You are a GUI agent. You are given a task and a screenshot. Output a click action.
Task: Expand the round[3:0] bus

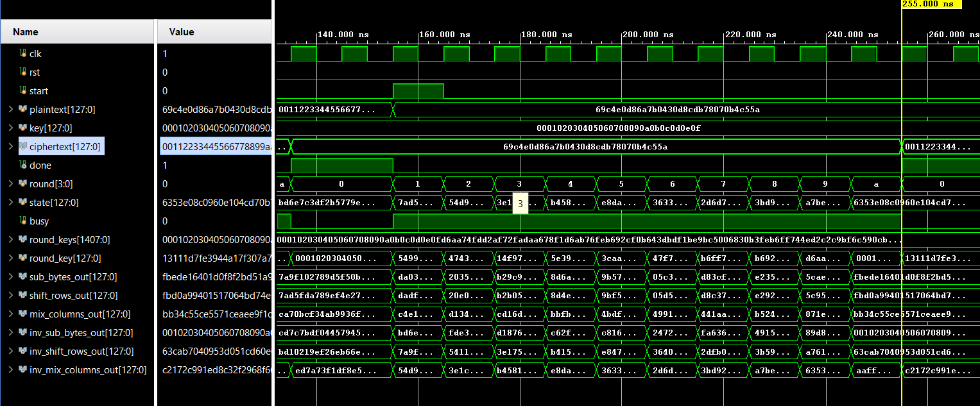tap(10, 184)
